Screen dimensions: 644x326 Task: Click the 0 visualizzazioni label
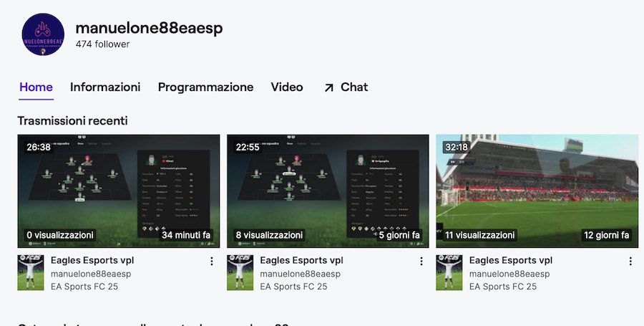[x=60, y=235]
